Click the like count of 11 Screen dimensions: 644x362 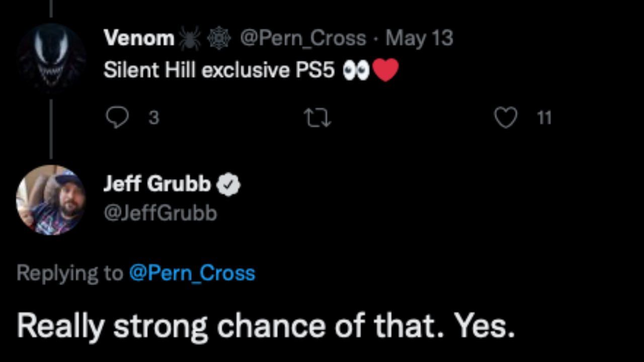pyautogui.click(x=544, y=118)
